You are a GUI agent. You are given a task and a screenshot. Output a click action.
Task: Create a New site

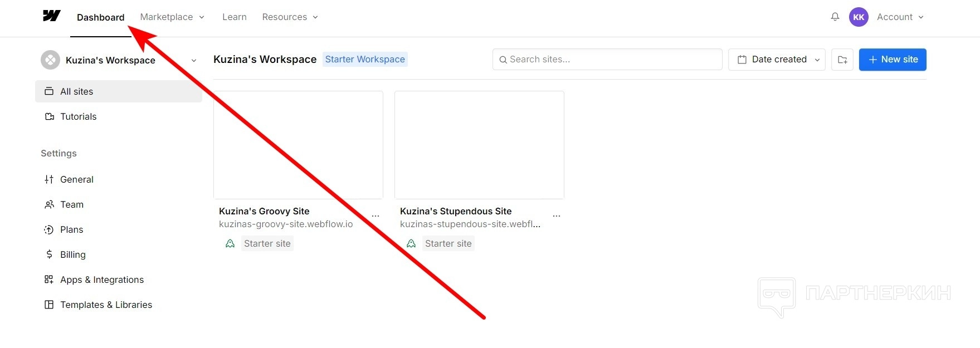click(893, 60)
